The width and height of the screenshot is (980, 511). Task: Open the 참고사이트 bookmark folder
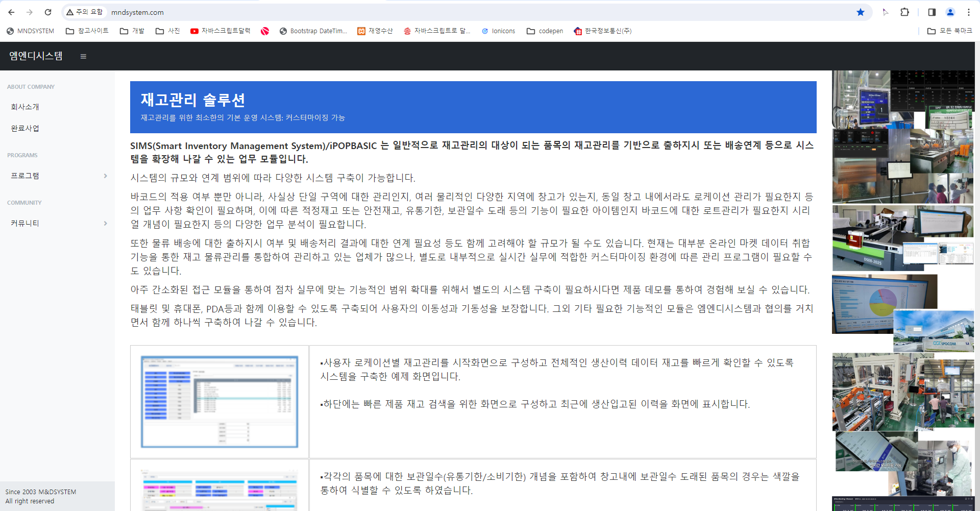point(87,31)
